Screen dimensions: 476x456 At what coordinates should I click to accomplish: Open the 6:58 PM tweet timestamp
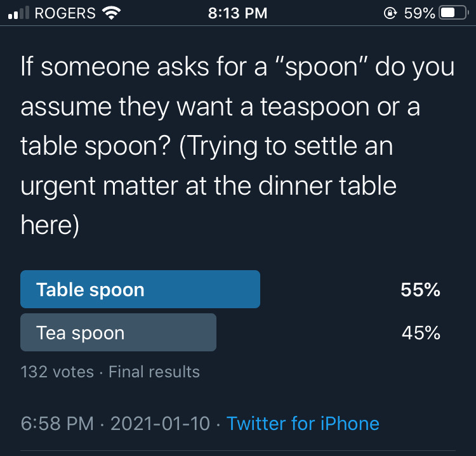58,424
